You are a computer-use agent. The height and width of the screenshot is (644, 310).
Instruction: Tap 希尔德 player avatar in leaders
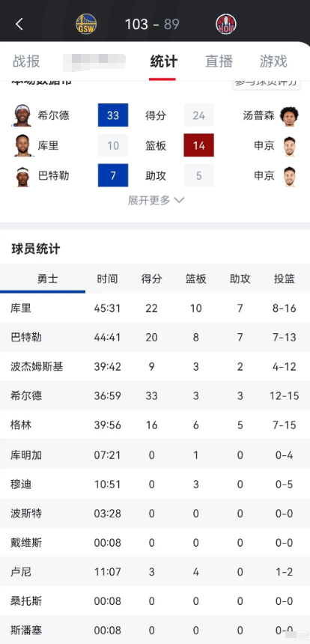click(22, 115)
